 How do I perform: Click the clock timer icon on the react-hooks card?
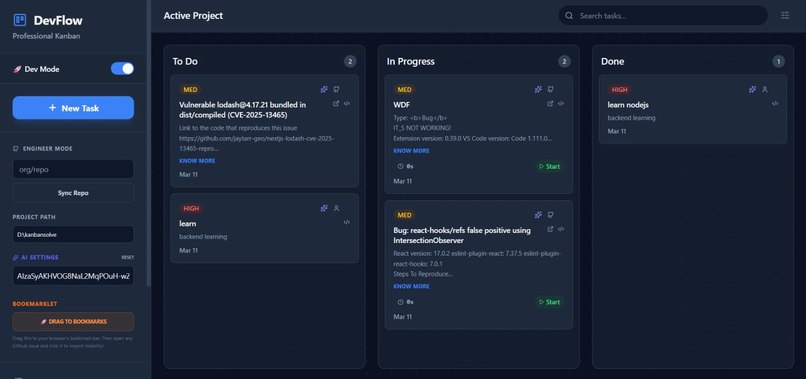point(401,302)
